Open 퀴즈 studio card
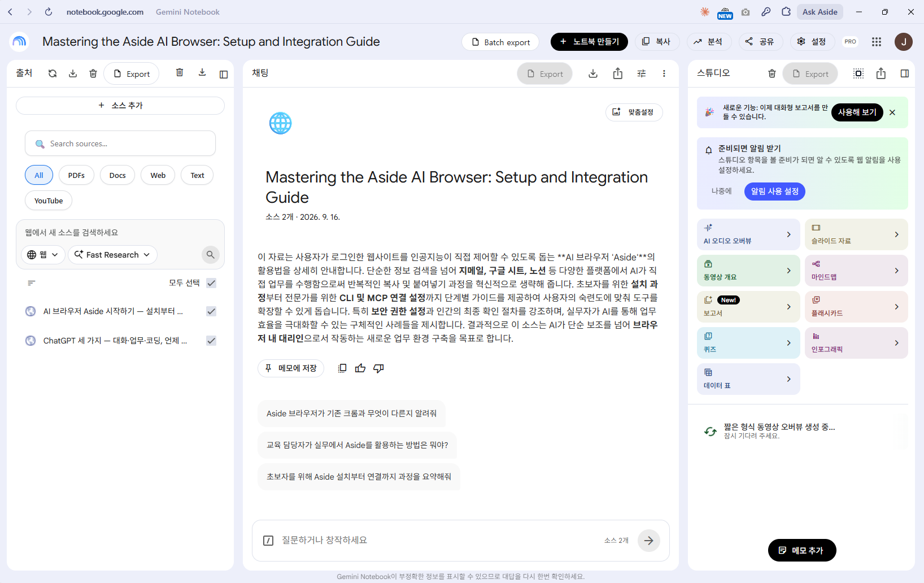The image size is (924, 583). point(748,343)
